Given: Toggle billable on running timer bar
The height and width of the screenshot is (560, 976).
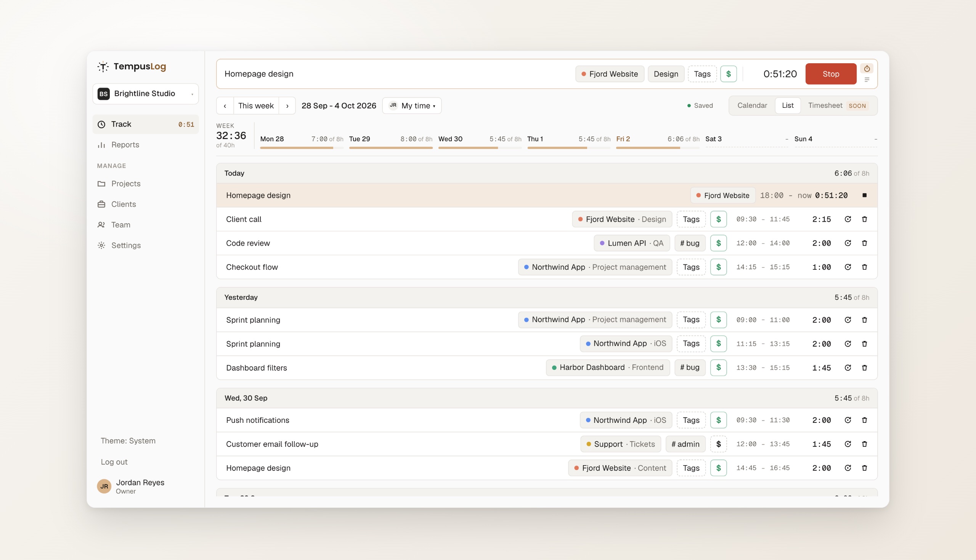Looking at the screenshot, I should 728,74.
